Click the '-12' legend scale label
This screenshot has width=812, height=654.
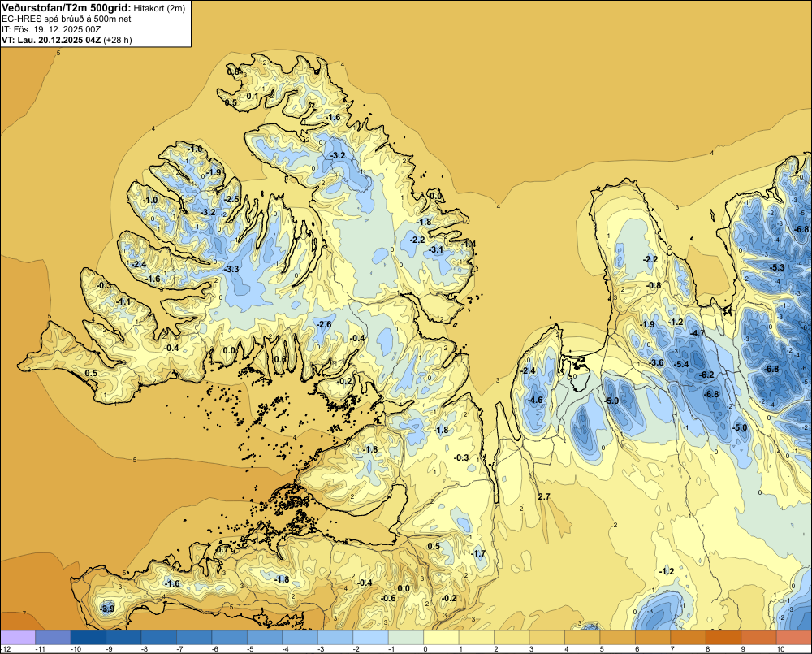6,649
